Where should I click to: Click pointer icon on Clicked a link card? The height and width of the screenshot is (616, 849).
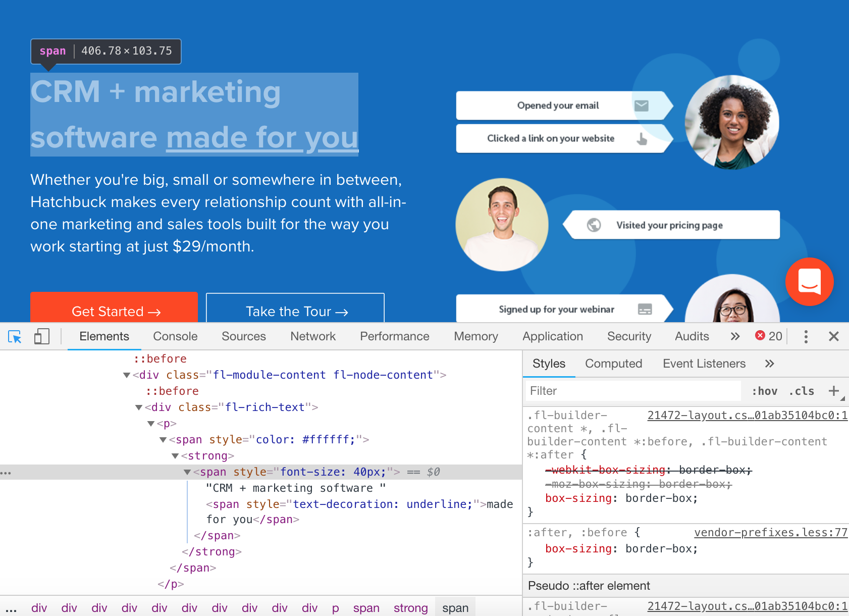tap(642, 138)
